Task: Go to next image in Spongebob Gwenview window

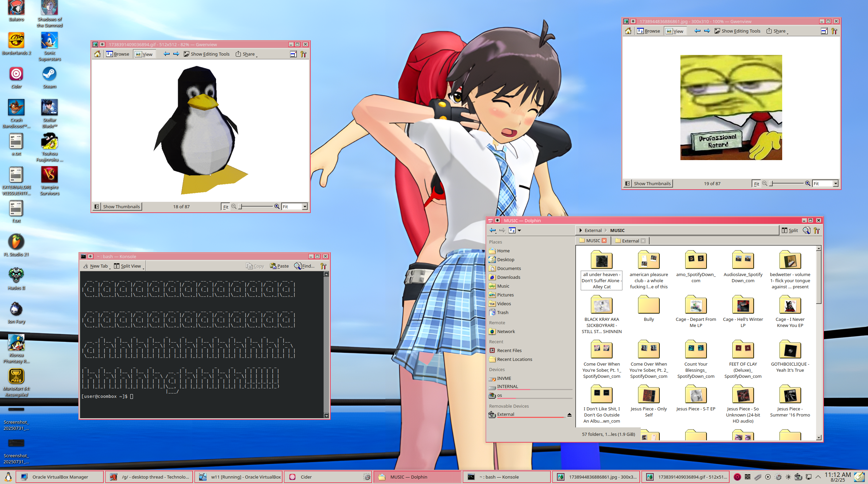Action: (707, 31)
